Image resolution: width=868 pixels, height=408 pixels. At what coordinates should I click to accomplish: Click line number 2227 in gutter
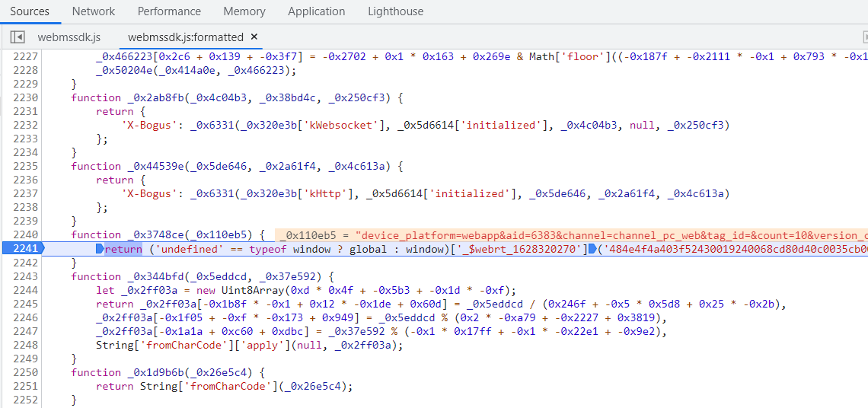point(24,56)
